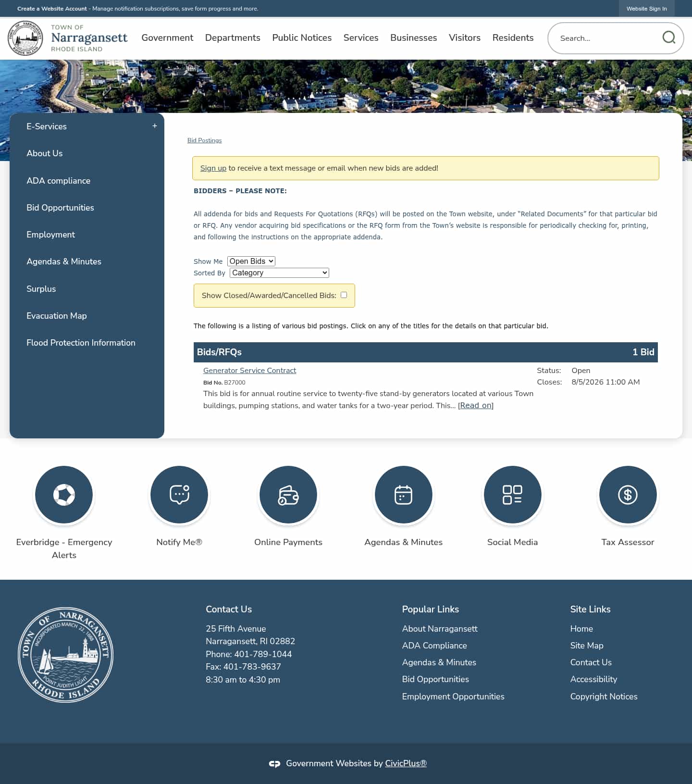Click the Site Links footer heading

point(590,609)
